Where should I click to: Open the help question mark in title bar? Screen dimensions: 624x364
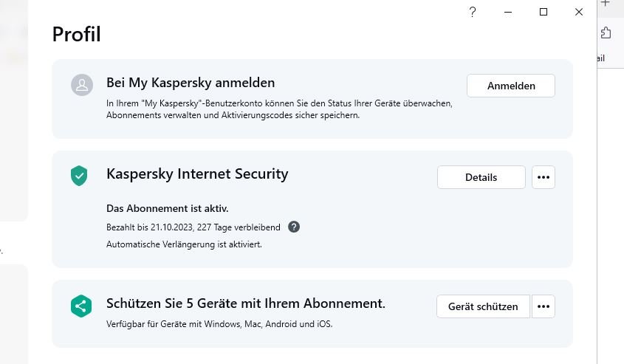coord(473,12)
